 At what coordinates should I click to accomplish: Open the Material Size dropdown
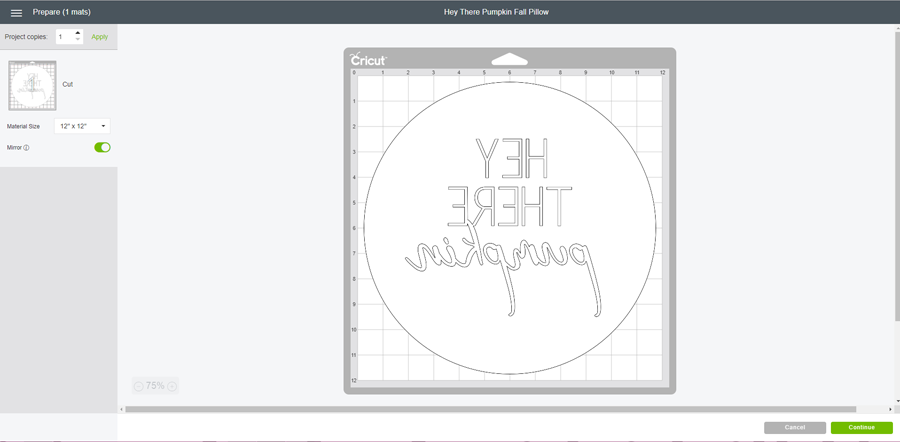click(82, 126)
